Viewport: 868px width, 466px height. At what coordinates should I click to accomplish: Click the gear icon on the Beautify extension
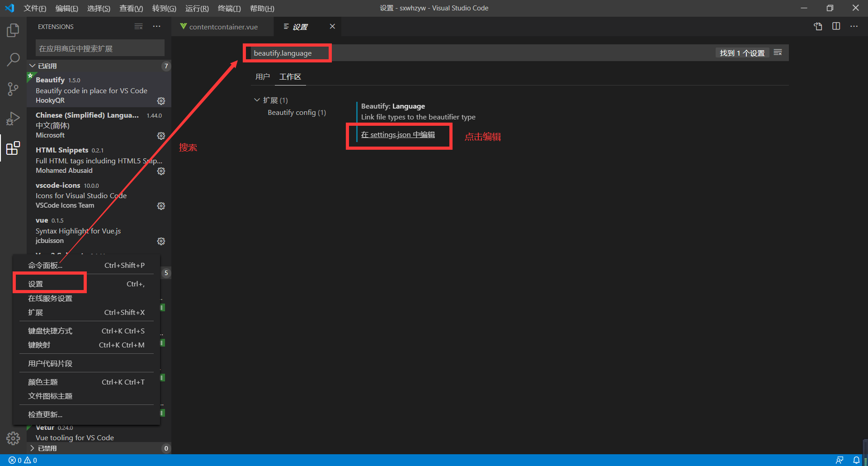click(161, 101)
